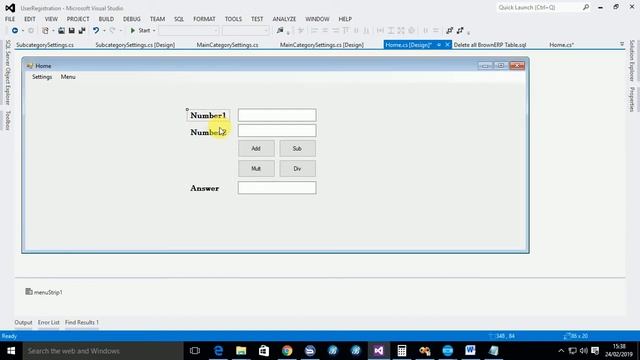Click the Visual Studio taskbar icon

pos(378,351)
